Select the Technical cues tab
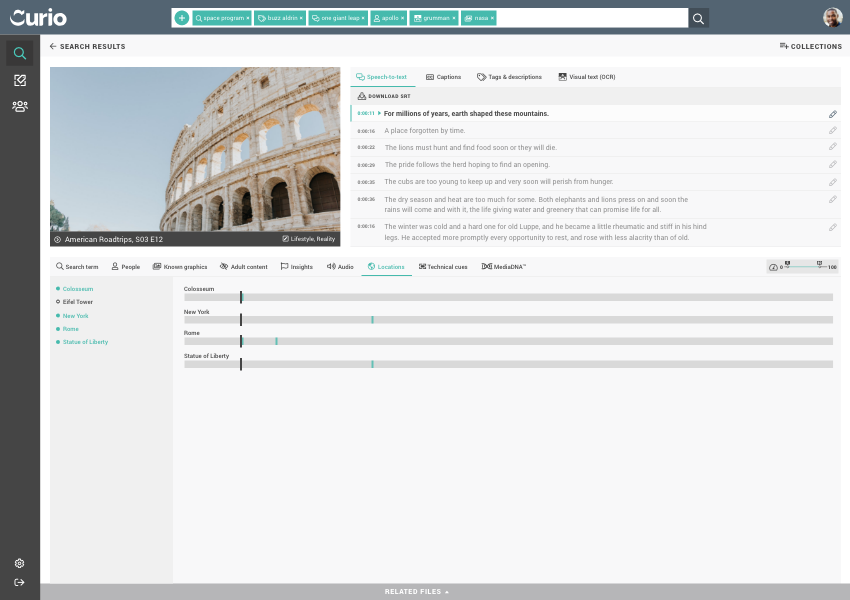850x600 pixels. [x=443, y=267]
